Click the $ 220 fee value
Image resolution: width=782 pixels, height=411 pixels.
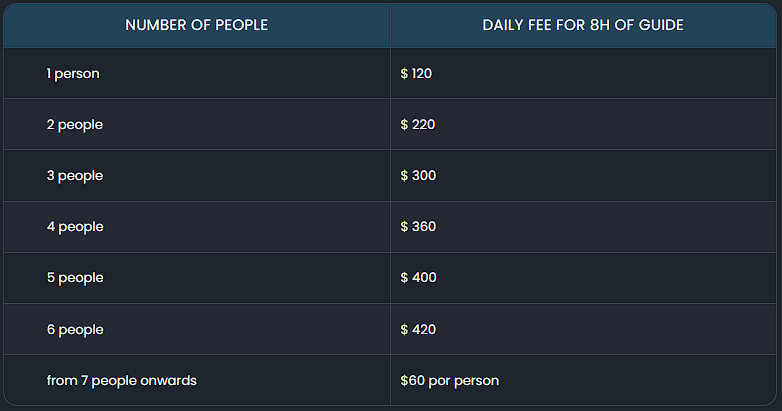coord(417,124)
